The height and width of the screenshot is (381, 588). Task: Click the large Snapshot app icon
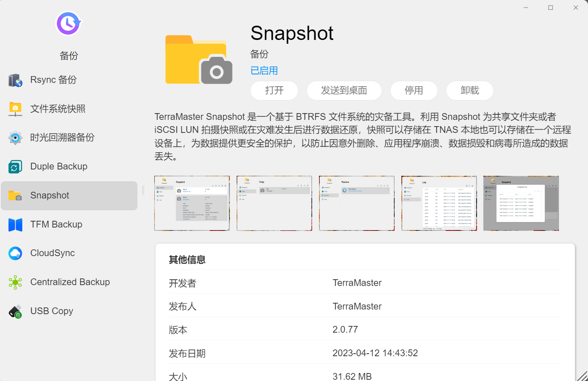(x=199, y=60)
